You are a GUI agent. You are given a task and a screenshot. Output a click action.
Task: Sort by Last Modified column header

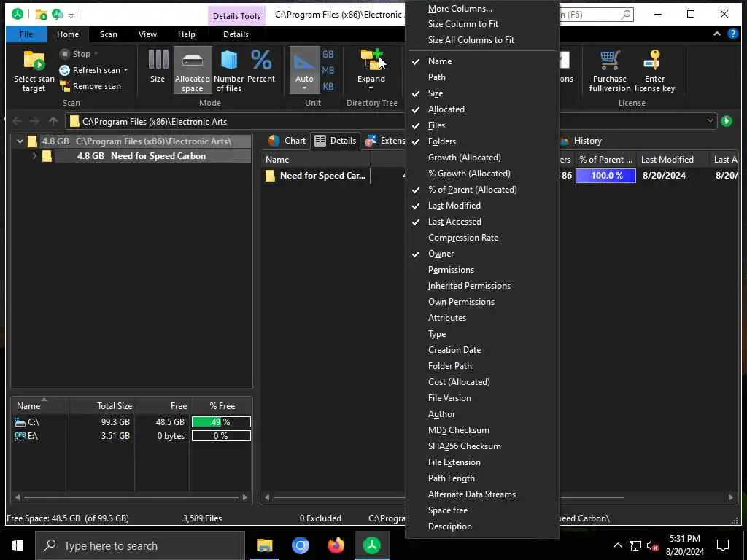point(673,160)
